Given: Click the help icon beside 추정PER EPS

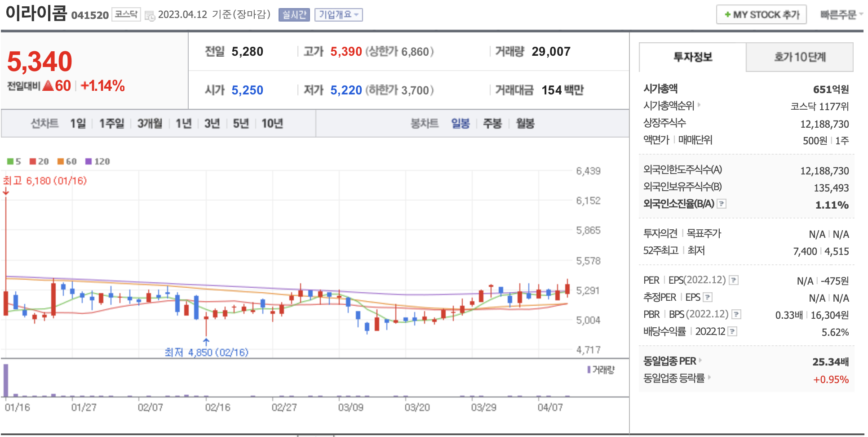Looking at the screenshot, I should pyautogui.click(x=708, y=297).
